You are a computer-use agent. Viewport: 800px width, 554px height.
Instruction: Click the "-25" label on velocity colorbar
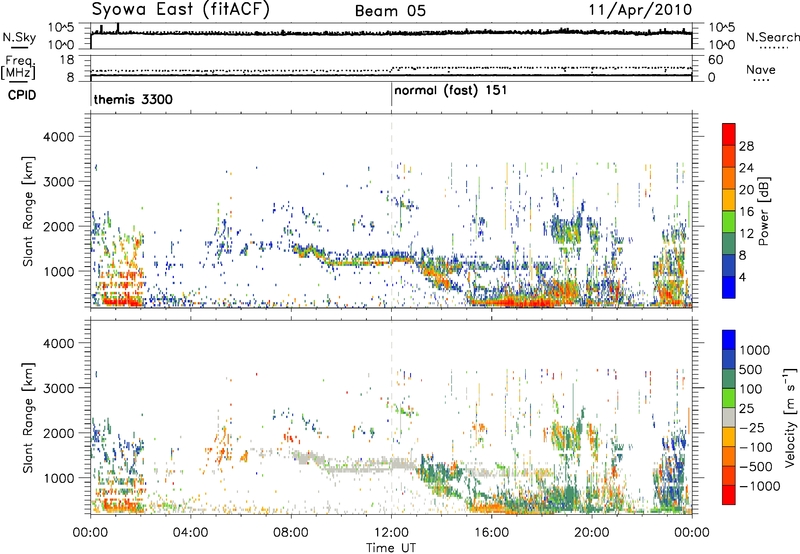(752, 428)
